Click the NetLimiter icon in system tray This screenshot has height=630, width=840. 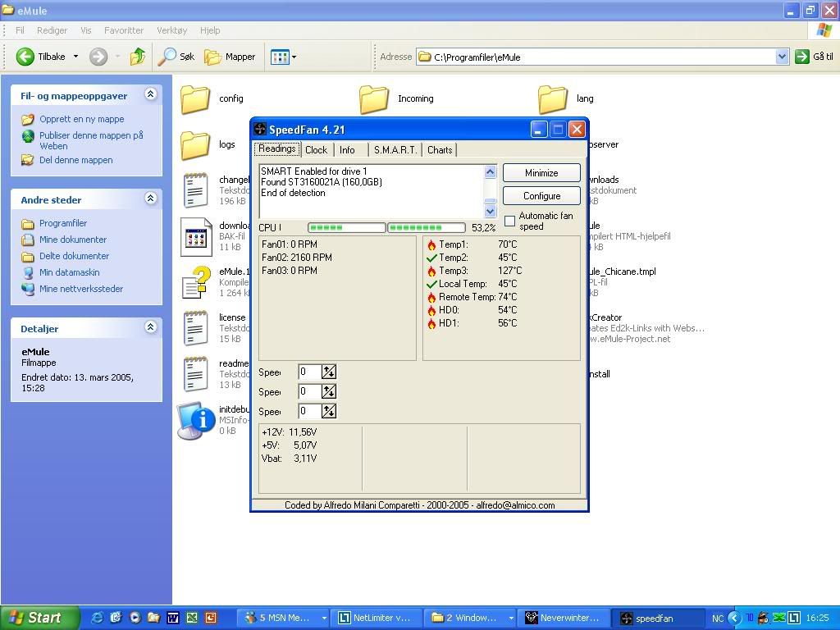[x=793, y=619]
